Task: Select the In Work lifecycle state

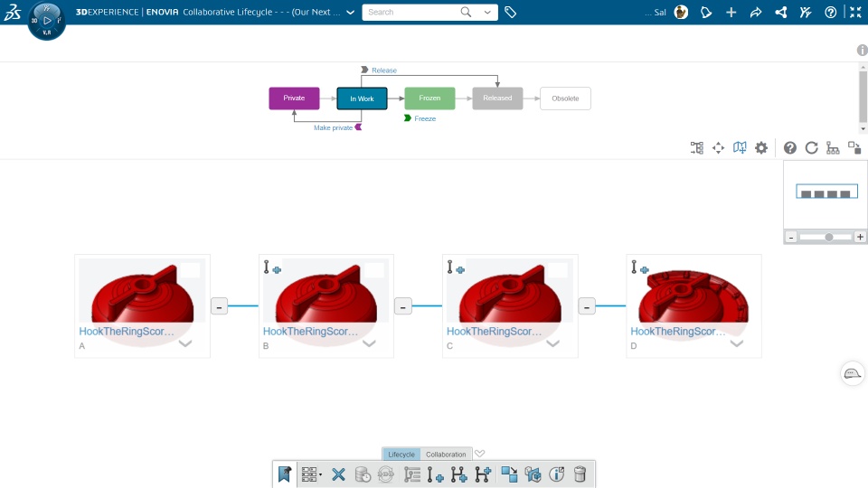Action: click(x=362, y=99)
